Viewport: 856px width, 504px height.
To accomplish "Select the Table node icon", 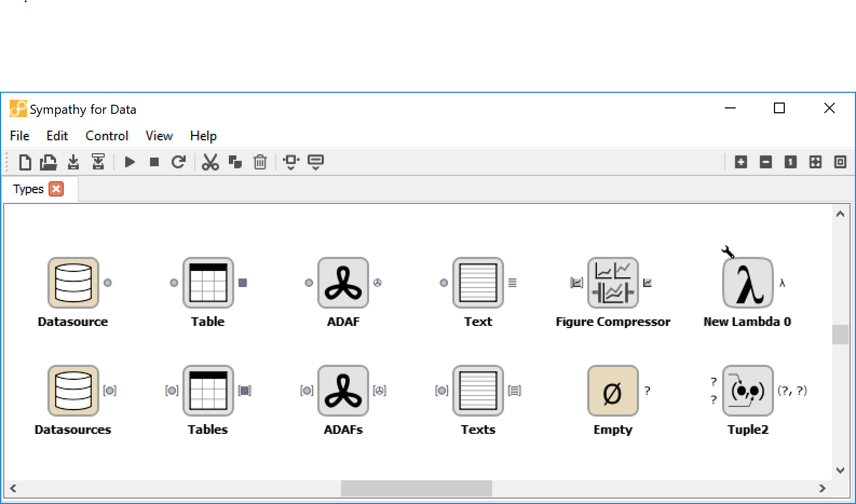I will coord(208,283).
